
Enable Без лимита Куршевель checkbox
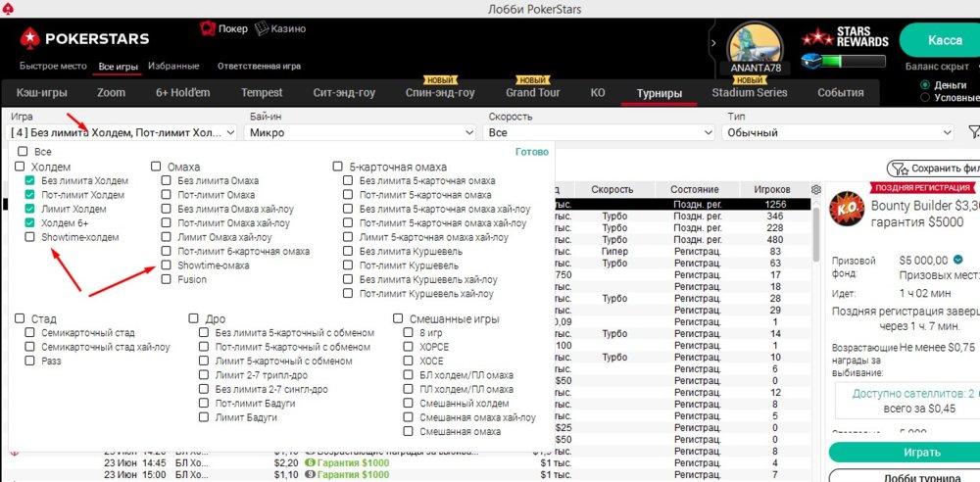[x=348, y=252]
